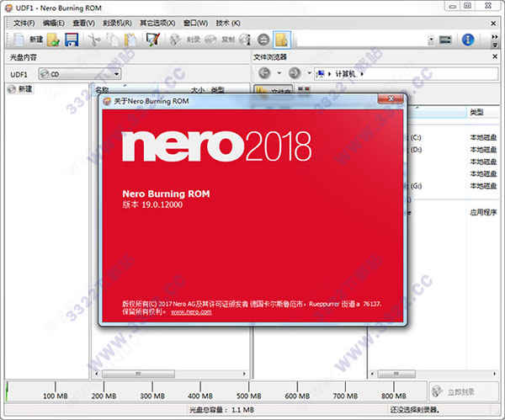Click the save floppy disk icon
The image size is (505, 420).
click(x=72, y=40)
